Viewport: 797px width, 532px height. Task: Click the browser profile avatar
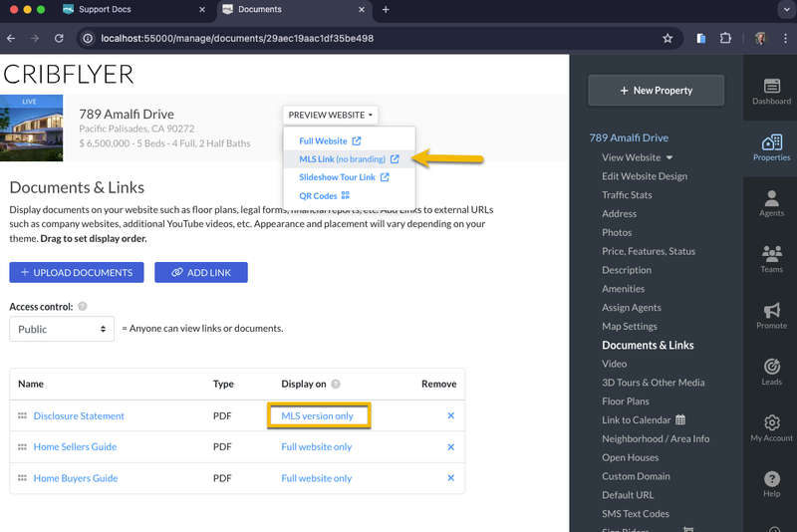pyautogui.click(x=760, y=38)
